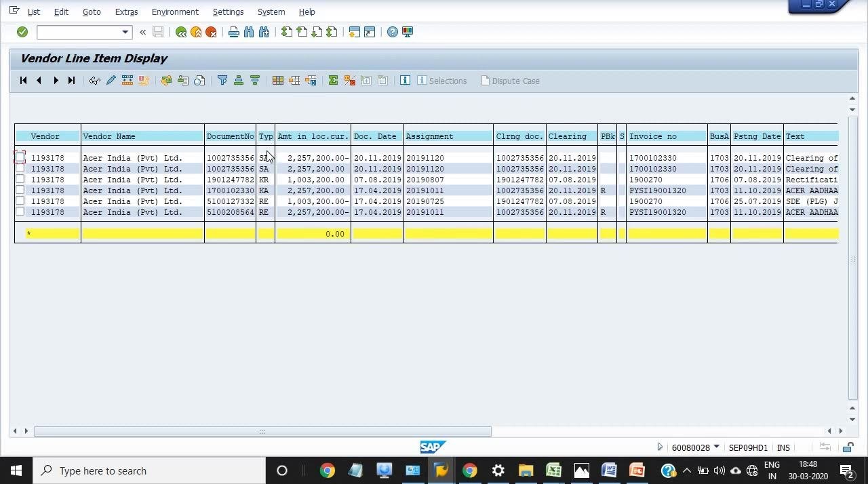The image size is (868, 484).
Task: Click the Sort Ascending icon
Action: tap(239, 81)
